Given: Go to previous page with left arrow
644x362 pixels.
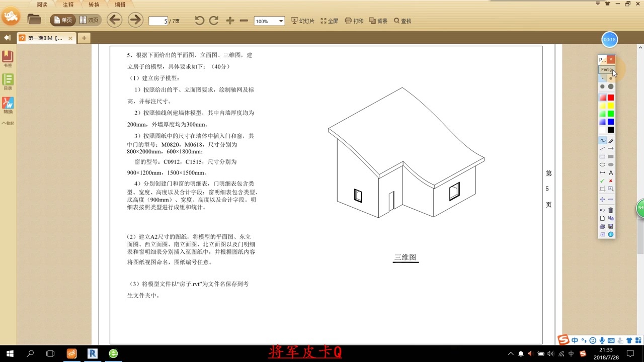Looking at the screenshot, I should click(114, 20).
